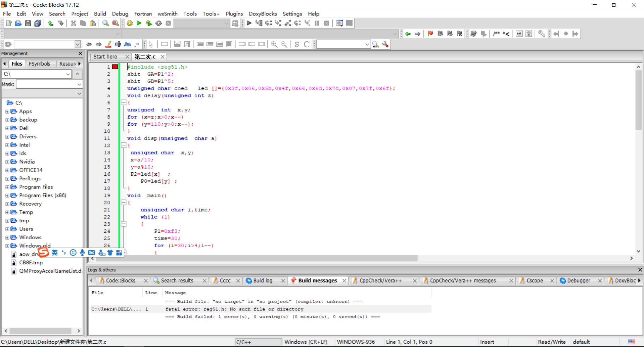Close the Management panel
Image resolution: width=644 pixels, height=347 pixels.
tap(80, 53)
